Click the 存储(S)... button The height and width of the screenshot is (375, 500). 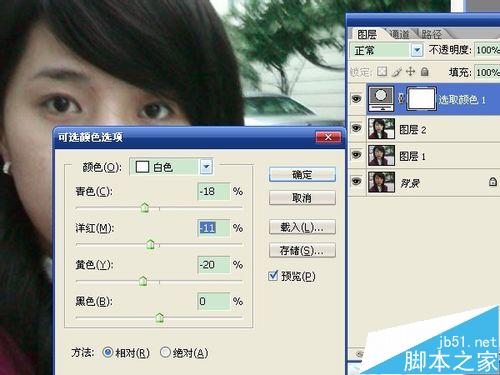pyautogui.click(x=302, y=250)
